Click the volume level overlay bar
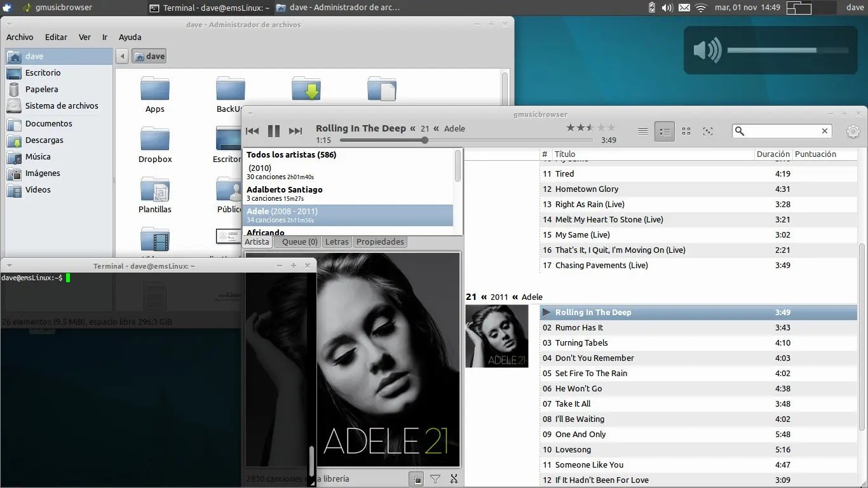The width and height of the screenshot is (868, 488). point(788,50)
